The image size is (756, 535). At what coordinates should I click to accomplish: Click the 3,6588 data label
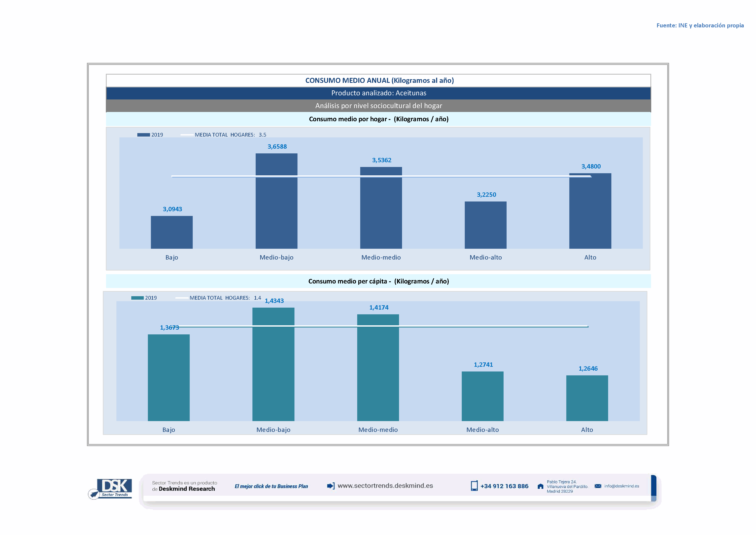coord(277,147)
